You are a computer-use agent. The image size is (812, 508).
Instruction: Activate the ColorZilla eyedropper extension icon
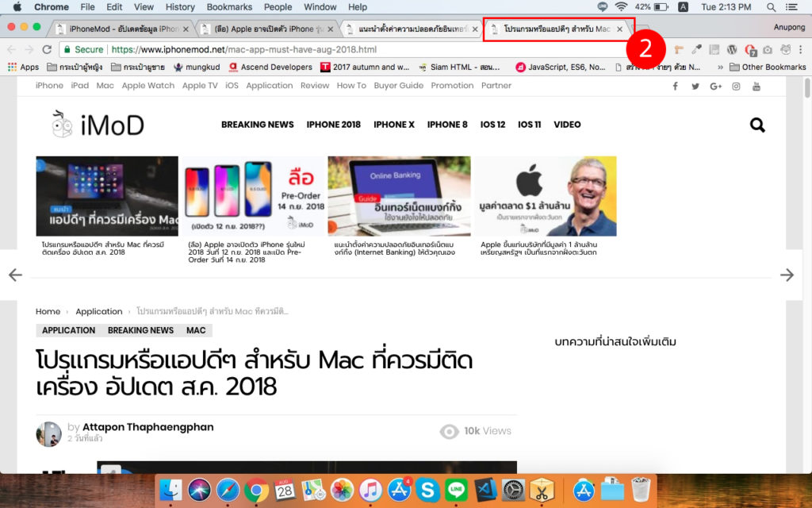(x=696, y=48)
